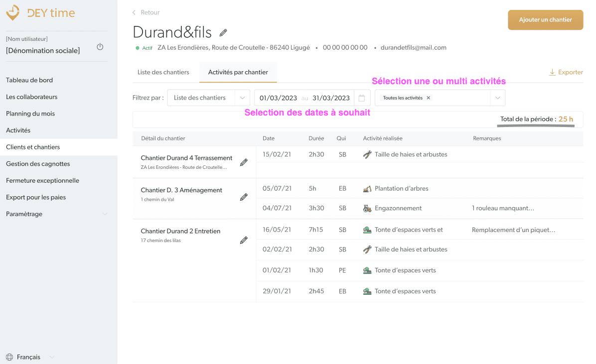Screen dimensions: 596x364
Task: Click the power logout icon
Action: (x=100, y=47)
